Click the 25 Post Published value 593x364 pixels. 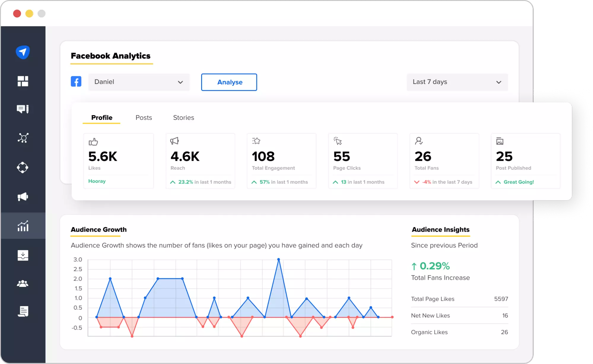click(504, 156)
